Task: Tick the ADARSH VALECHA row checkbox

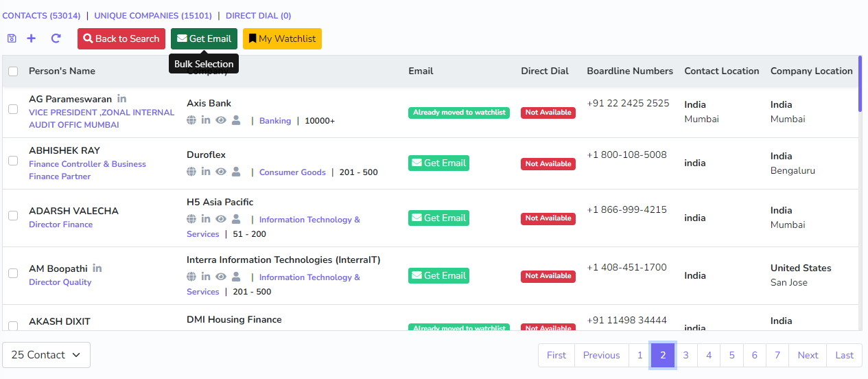Action: [13, 216]
